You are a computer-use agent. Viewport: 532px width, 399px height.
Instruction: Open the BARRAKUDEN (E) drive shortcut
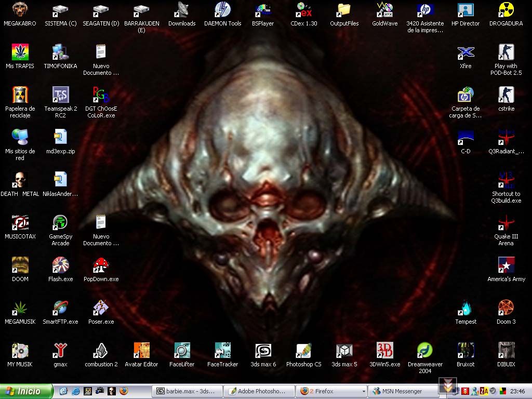141,9
